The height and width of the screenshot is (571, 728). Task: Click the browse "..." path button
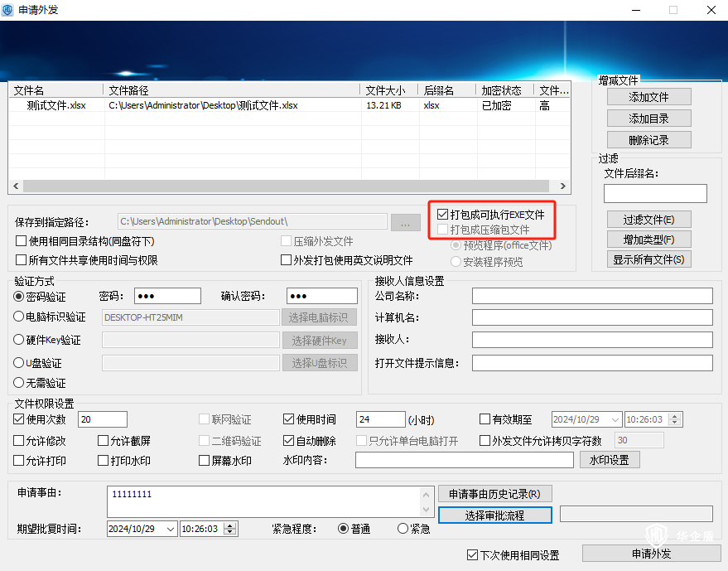[x=405, y=222]
